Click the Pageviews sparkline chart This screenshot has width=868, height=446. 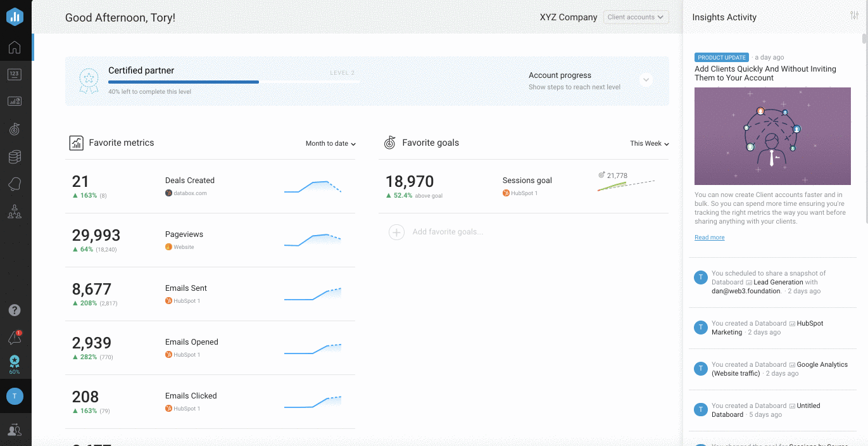point(313,240)
